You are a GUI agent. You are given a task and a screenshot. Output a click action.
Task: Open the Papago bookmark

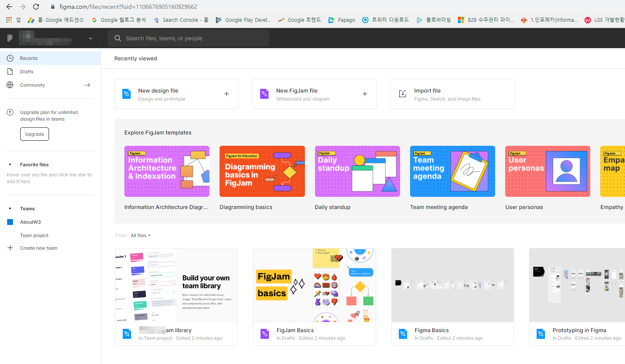click(x=341, y=20)
